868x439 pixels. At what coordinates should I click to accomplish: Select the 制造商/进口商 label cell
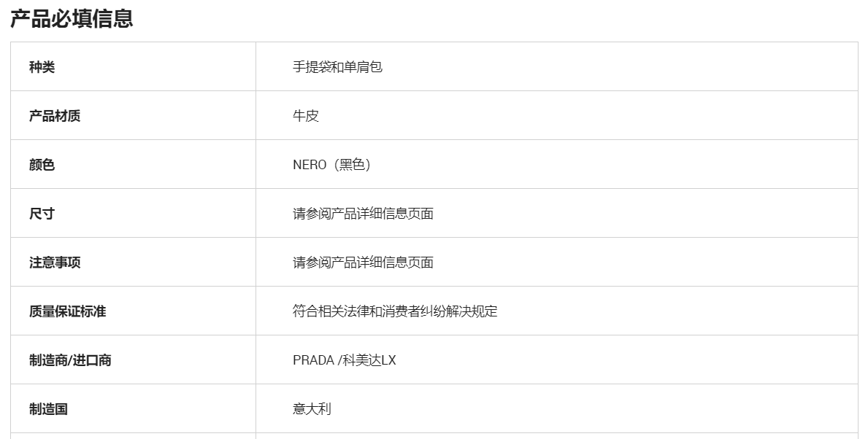tap(70, 360)
